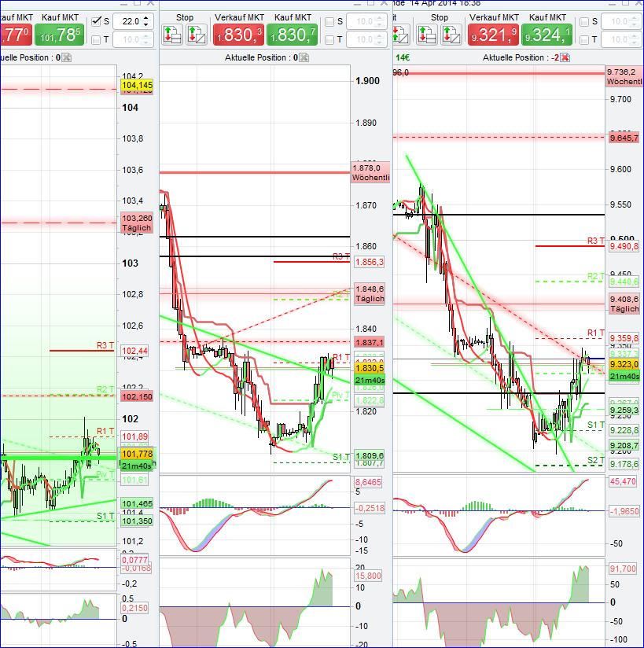Increase the 22.0 stop value with up arrow
644x648 pixels.
146,17
